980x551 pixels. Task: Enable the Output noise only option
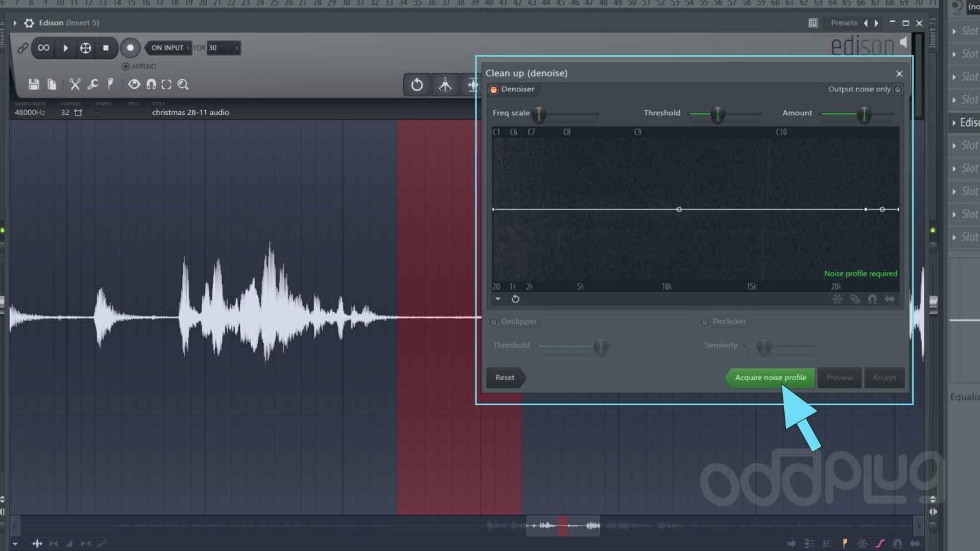tap(897, 89)
